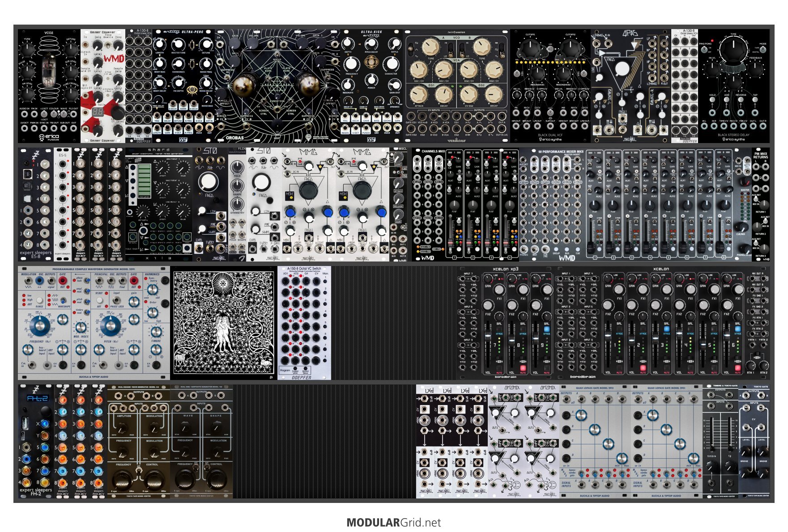
Task: Click the red digit display on Geiger Counter
Action: (98, 113)
